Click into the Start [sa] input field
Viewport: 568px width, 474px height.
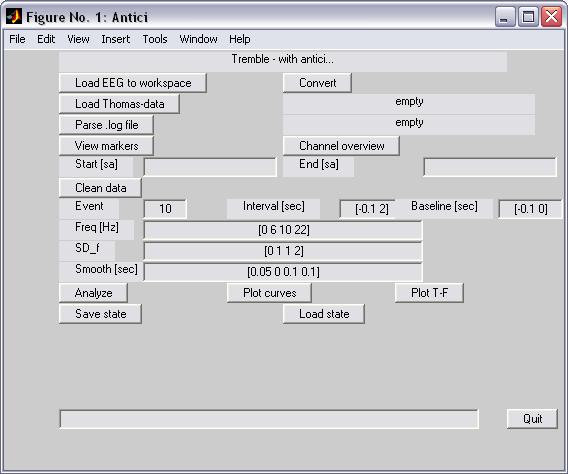pyautogui.click(x=210, y=167)
